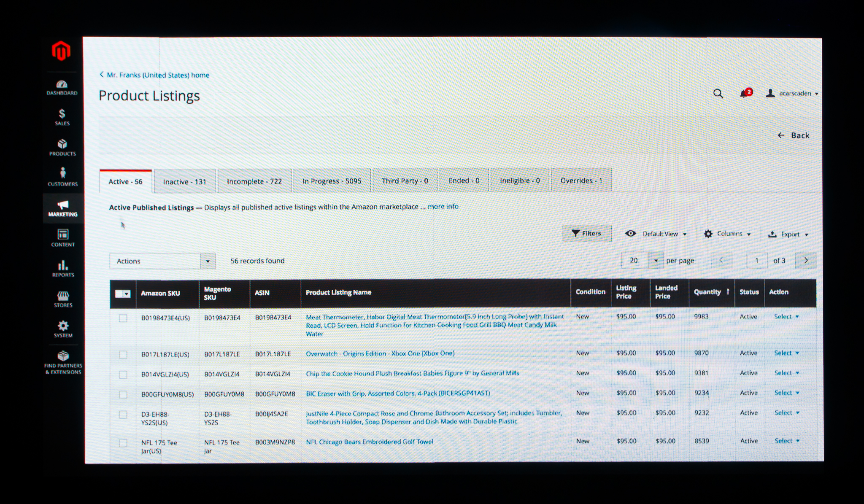Open Select action for B017L187LE row
The width and height of the screenshot is (864, 504).
click(x=786, y=353)
